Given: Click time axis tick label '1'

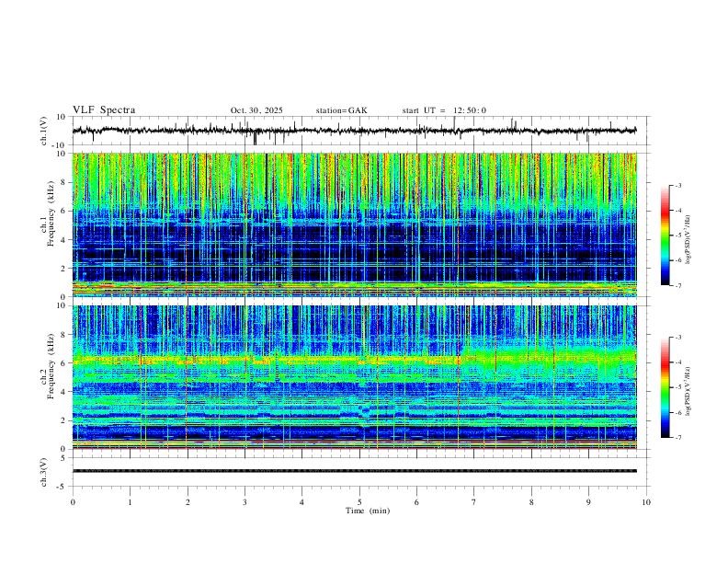Looking at the screenshot, I should (x=130, y=502).
